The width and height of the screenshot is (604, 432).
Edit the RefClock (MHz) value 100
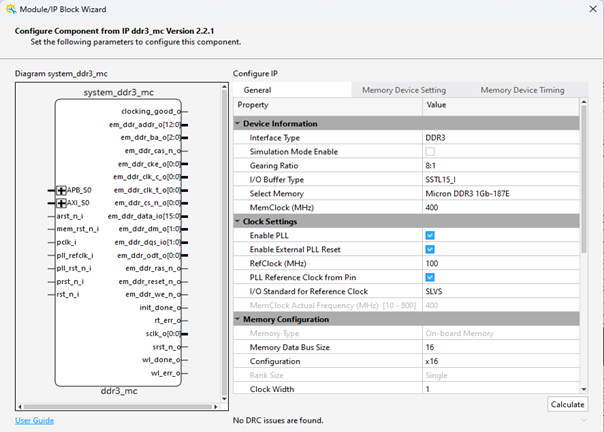(501, 264)
